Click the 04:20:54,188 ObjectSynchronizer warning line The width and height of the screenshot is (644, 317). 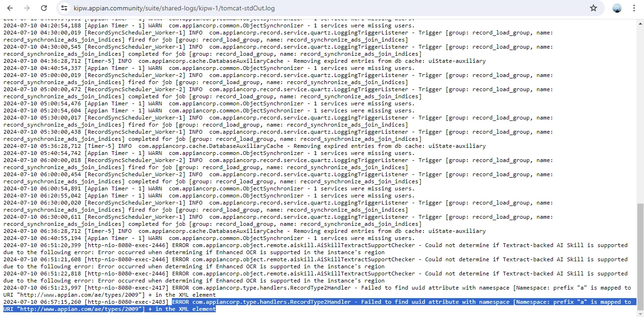coord(209,26)
